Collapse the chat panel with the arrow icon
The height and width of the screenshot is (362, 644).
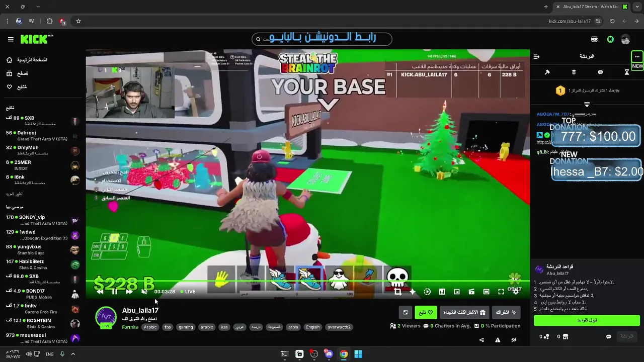536,56
